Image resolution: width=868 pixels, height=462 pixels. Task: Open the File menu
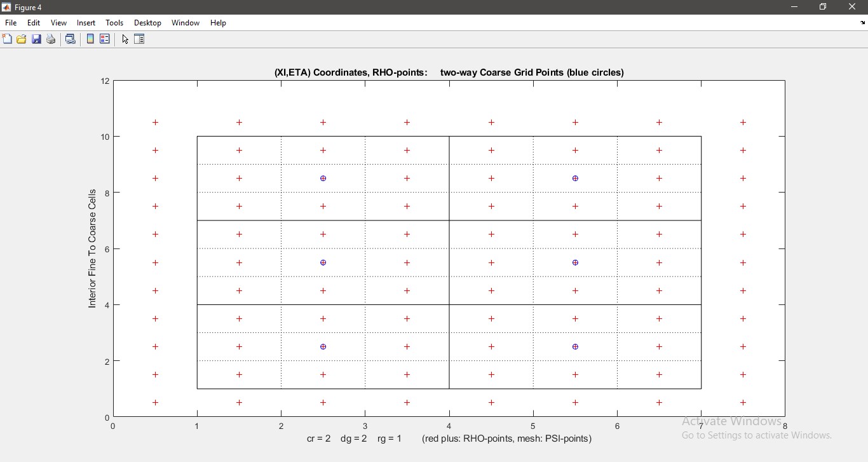click(11, 23)
